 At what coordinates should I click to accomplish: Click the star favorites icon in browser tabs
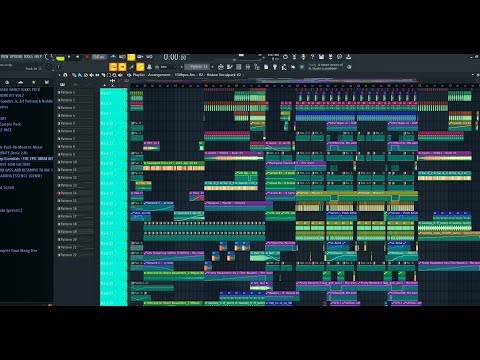tap(33, 82)
